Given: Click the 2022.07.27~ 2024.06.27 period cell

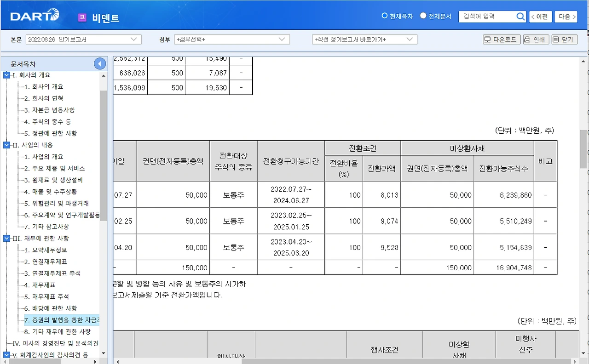Looking at the screenshot, I should pos(291,195).
